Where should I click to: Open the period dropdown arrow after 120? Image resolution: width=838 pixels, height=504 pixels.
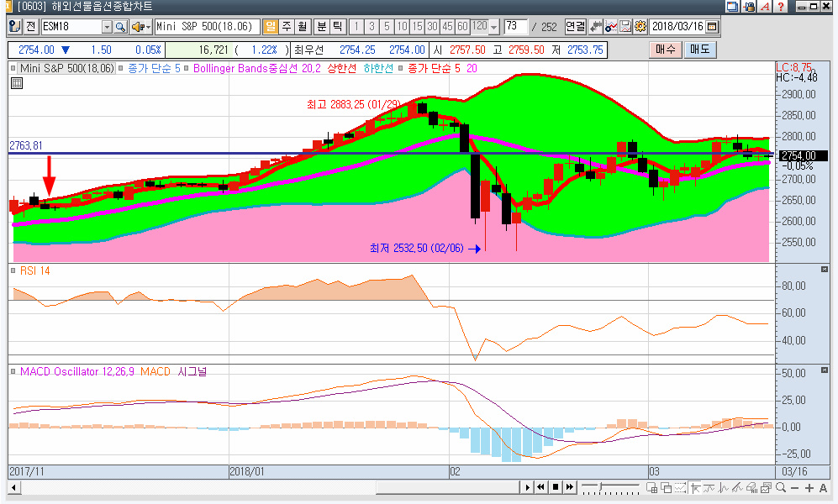pos(494,26)
